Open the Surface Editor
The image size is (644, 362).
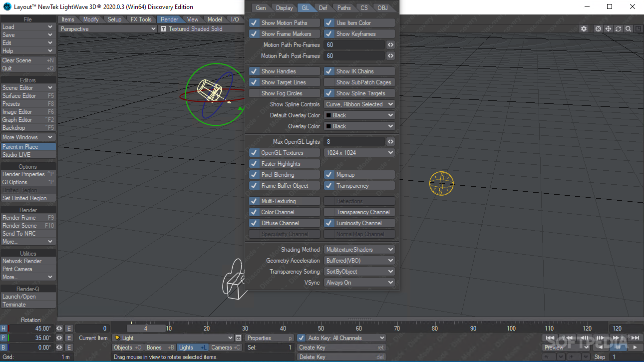pyautogui.click(x=28, y=96)
